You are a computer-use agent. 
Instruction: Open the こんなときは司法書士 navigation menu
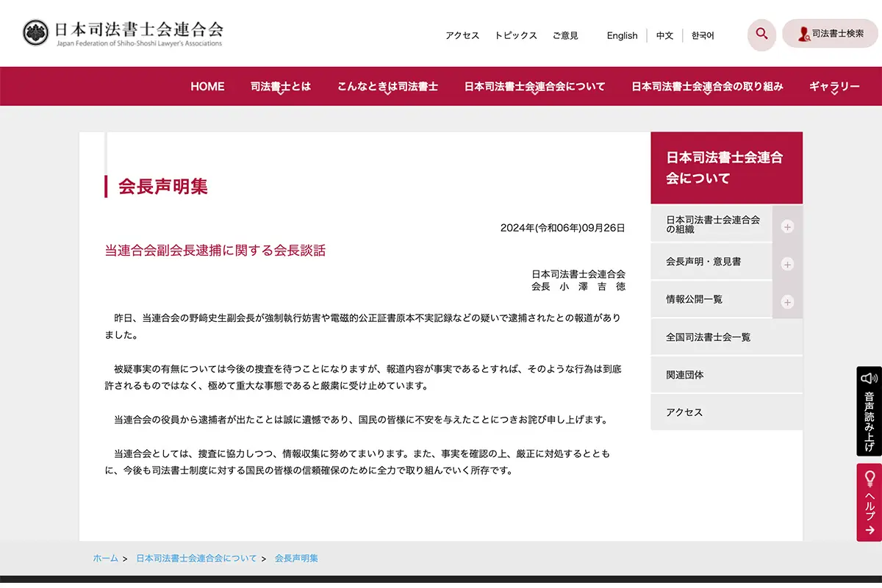pos(387,87)
